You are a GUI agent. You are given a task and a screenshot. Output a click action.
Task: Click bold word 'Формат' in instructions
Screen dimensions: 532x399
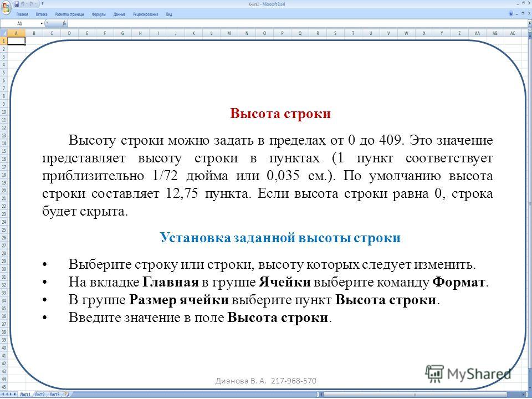[x=459, y=282]
